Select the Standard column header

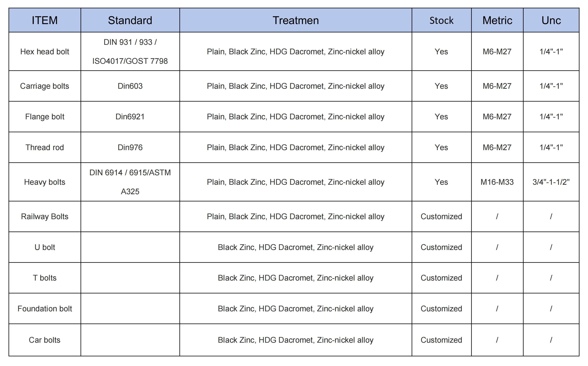130,20
